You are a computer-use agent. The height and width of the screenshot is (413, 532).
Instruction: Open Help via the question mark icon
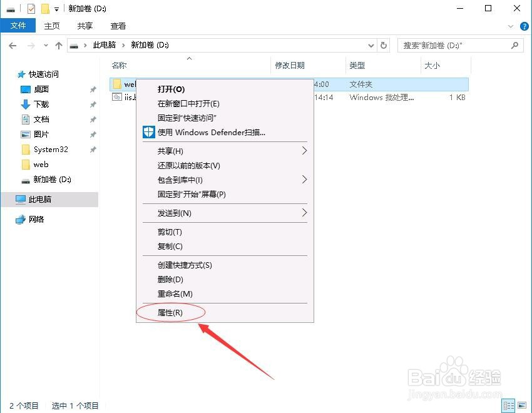point(524,26)
